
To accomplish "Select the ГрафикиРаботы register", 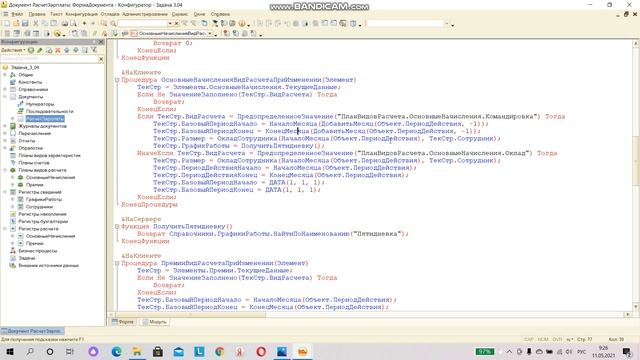I will point(44,200).
